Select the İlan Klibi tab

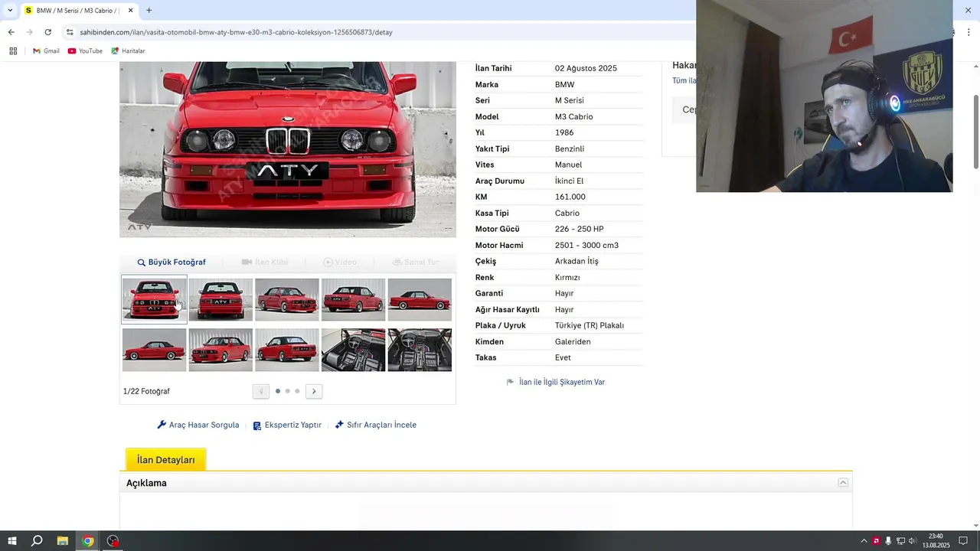tap(265, 262)
